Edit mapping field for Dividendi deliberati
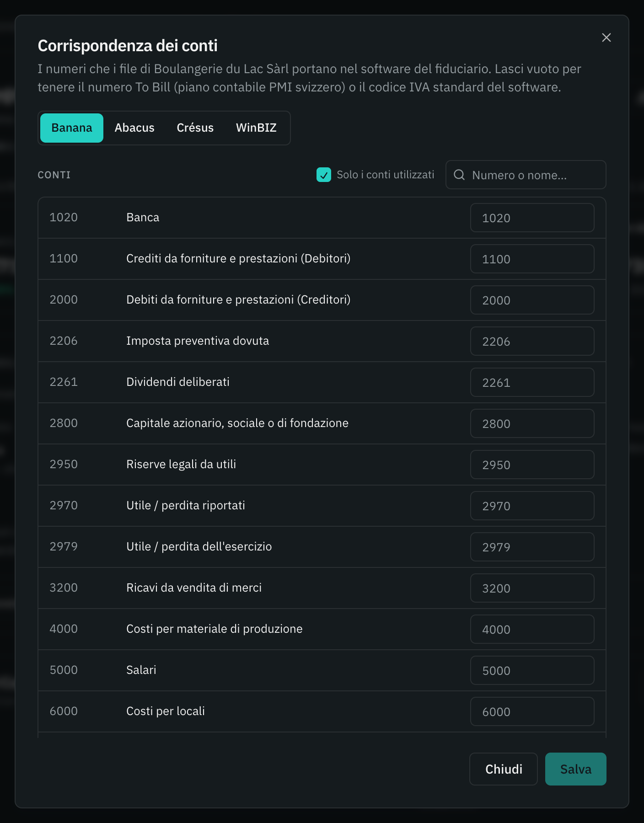The height and width of the screenshot is (823, 644). tap(532, 382)
